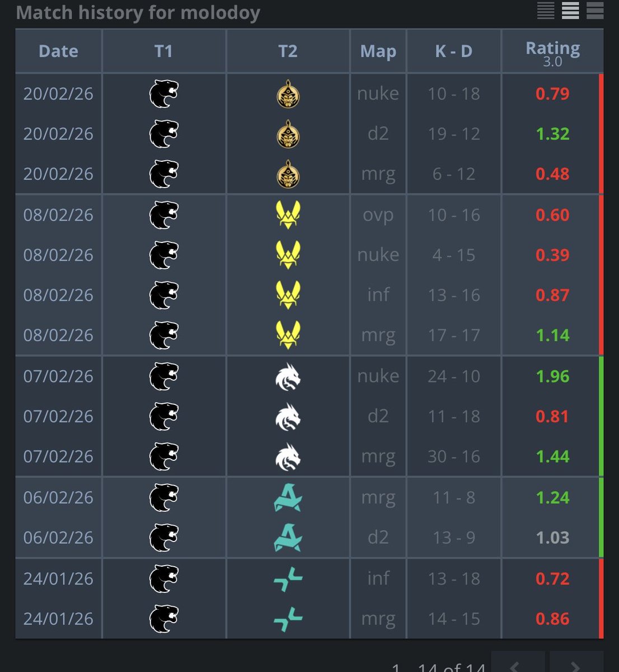
Task: Select the 0.81 rating value
Action: 552,416
